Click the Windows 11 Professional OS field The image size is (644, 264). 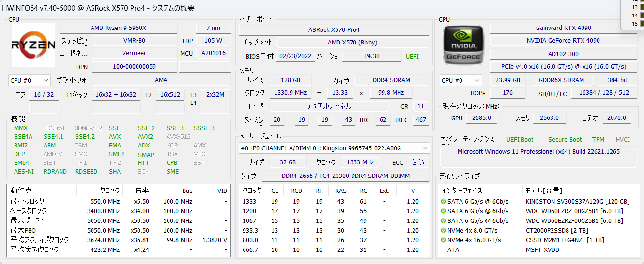point(538,152)
